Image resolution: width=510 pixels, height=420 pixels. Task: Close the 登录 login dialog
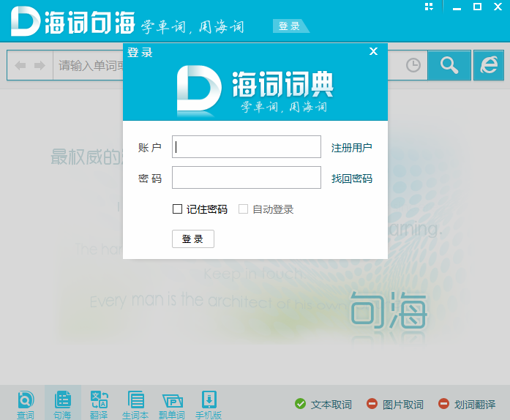click(x=373, y=51)
